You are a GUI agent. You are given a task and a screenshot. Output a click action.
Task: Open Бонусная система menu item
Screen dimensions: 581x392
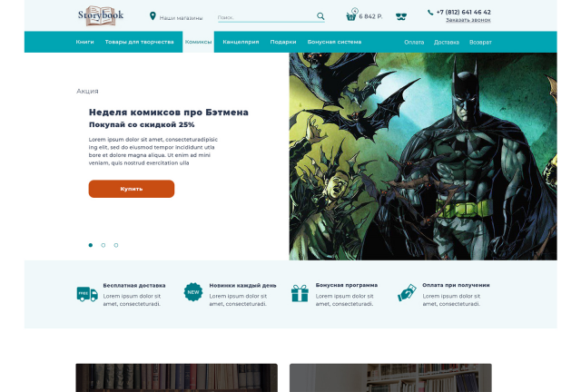[334, 42]
